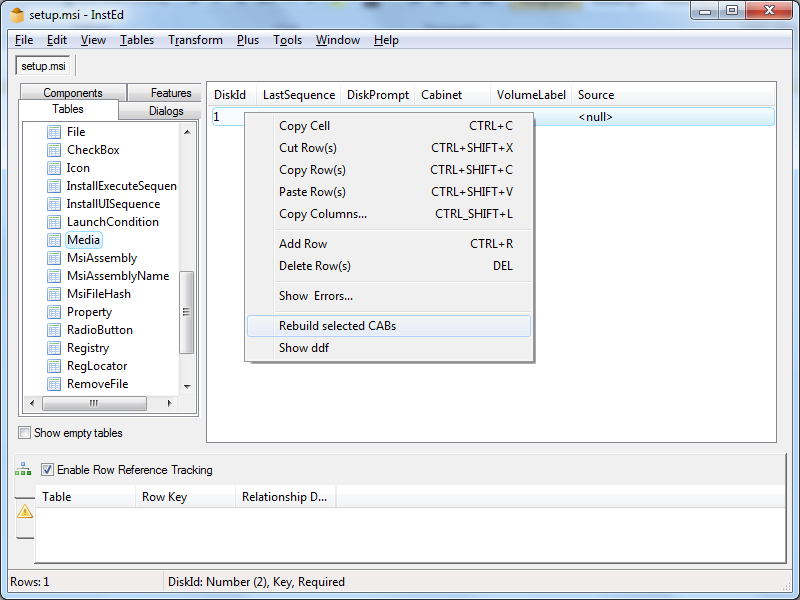Select the RadioButton table in the list

tap(99, 330)
